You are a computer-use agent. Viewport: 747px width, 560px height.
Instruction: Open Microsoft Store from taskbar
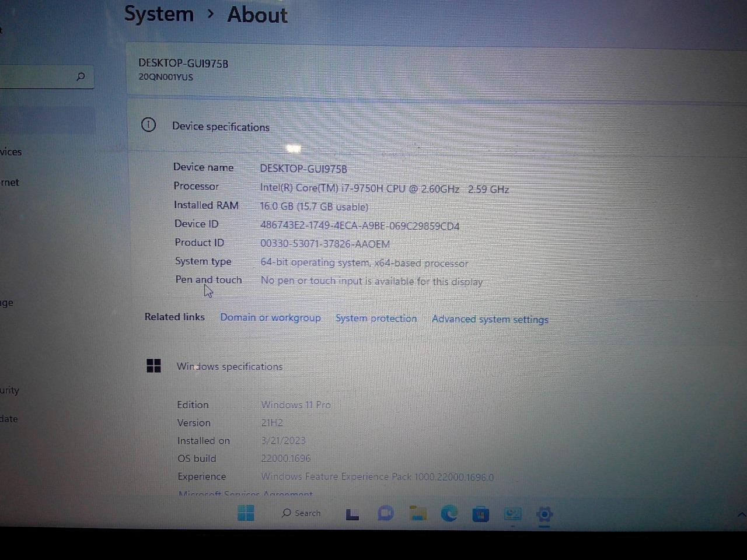(x=480, y=514)
